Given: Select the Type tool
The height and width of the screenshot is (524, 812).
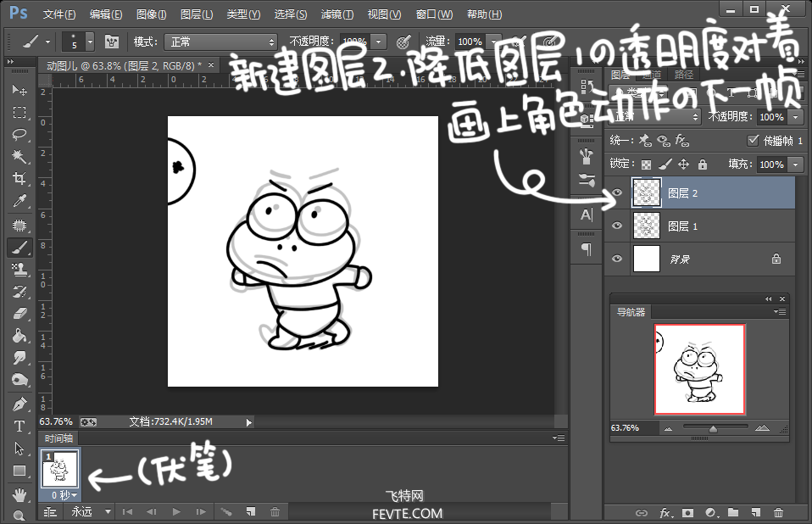Looking at the screenshot, I should click(19, 426).
